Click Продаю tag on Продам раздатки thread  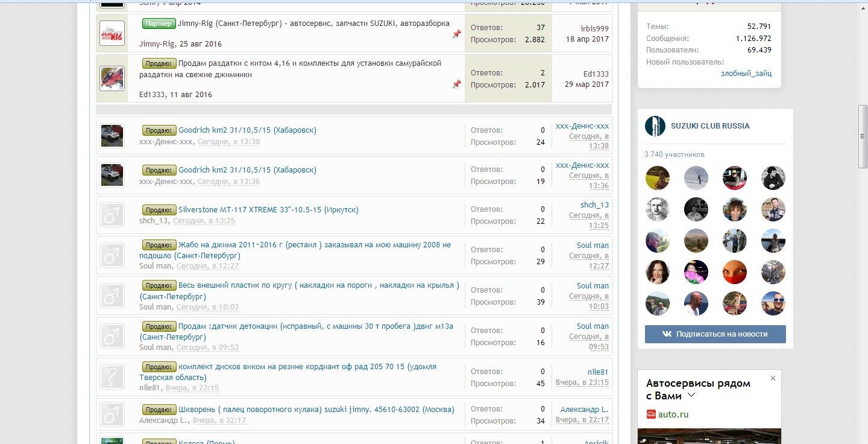tap(159, 63)
